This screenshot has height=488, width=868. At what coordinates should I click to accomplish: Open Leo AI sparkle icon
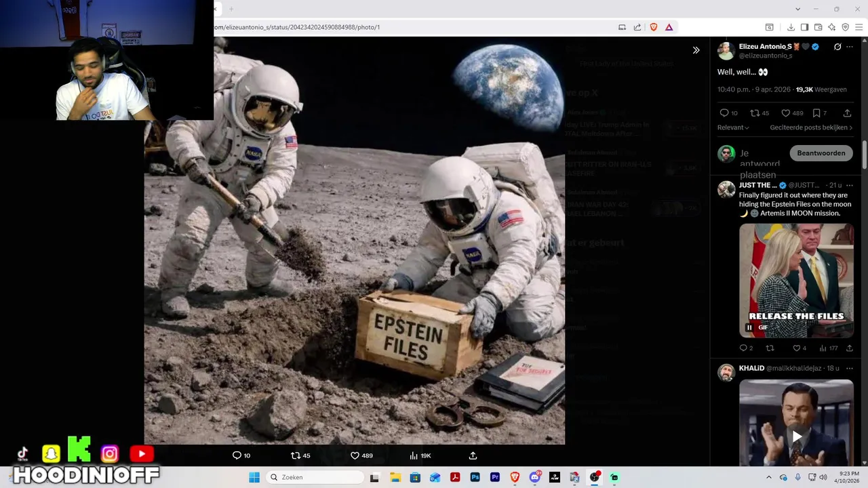831,27
